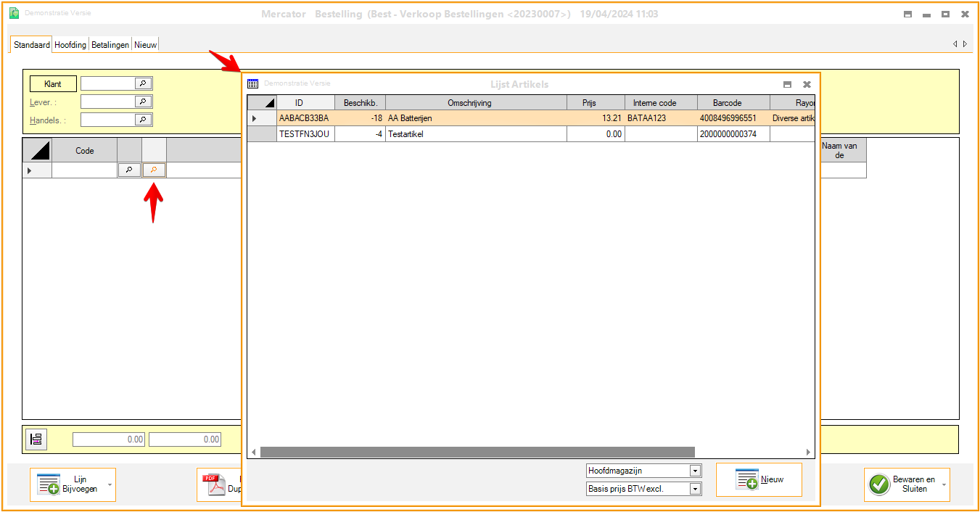The width and height of the screenshot is (980, 512).
Task: Click the Klant button
Action: 53,83
